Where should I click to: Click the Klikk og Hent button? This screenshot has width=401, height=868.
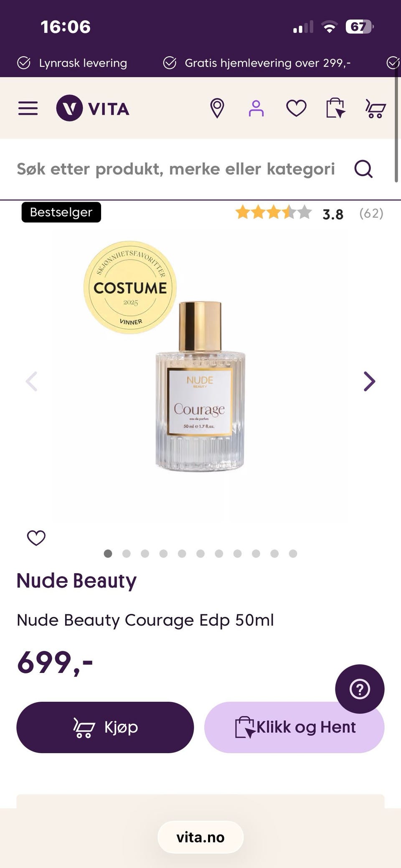(x=294, y=727)
